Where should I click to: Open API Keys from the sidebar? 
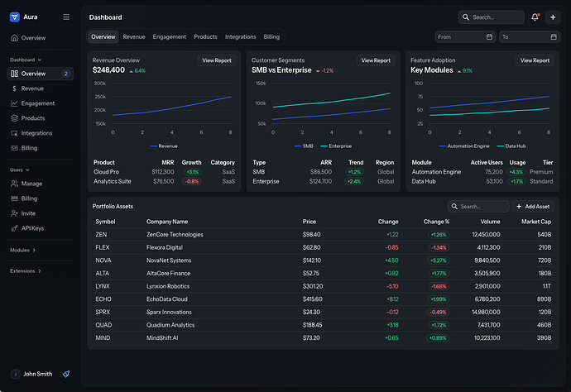point(32,227)
